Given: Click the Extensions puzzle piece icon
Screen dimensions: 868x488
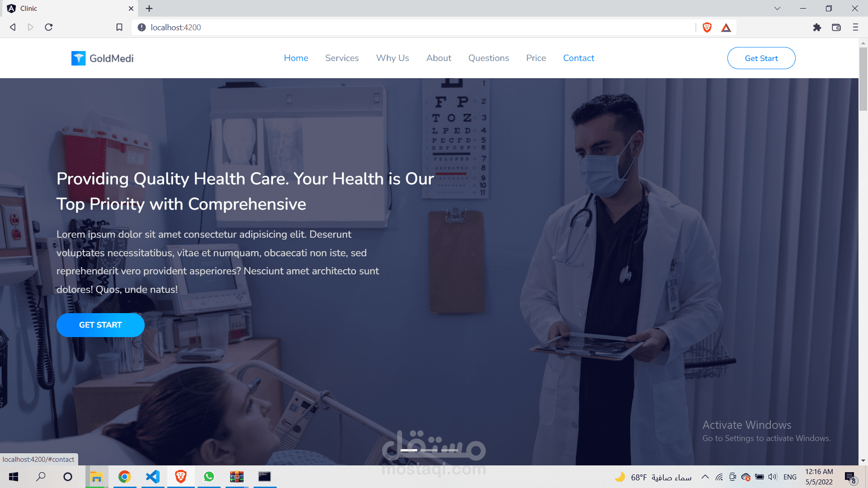Looking at the screenshot, I should (817, 27).
